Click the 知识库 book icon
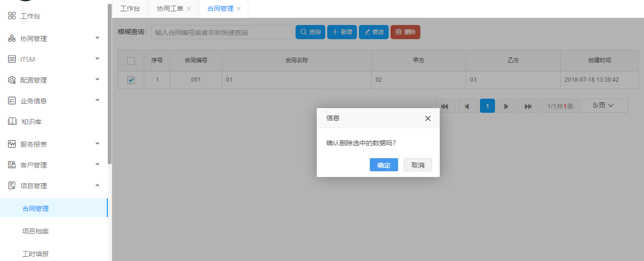 tap(12, 122)
